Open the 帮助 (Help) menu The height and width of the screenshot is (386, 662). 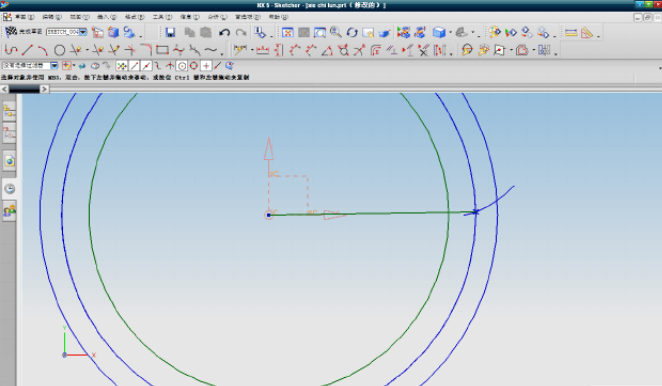(x=279, y=17)
